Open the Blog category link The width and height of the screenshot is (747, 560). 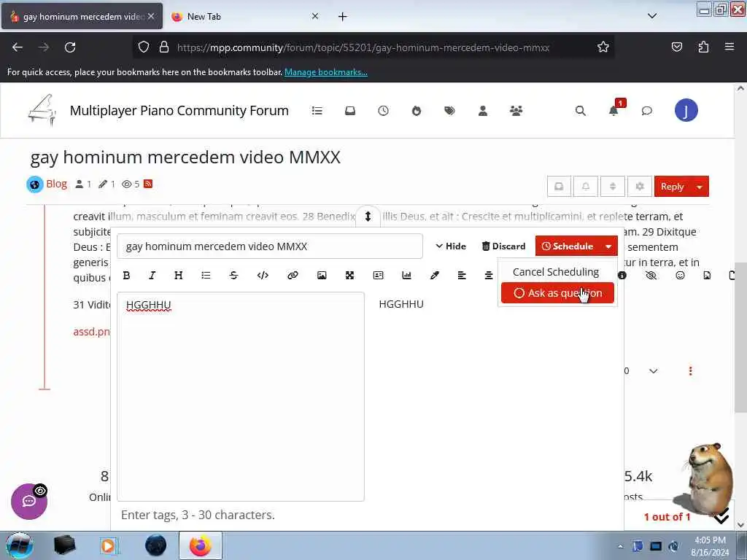(x=56, y=184)
